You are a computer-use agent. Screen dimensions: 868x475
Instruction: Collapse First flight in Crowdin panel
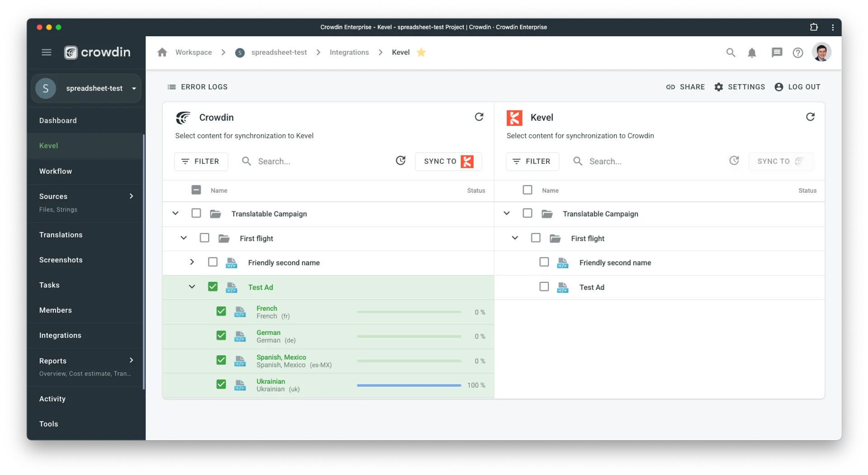click(184, 238)
